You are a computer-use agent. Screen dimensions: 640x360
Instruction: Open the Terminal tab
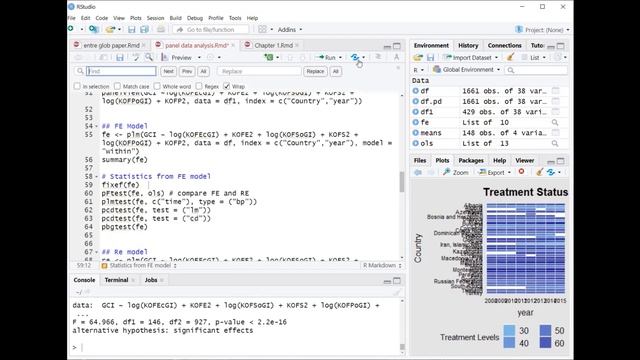pos(116,280)
